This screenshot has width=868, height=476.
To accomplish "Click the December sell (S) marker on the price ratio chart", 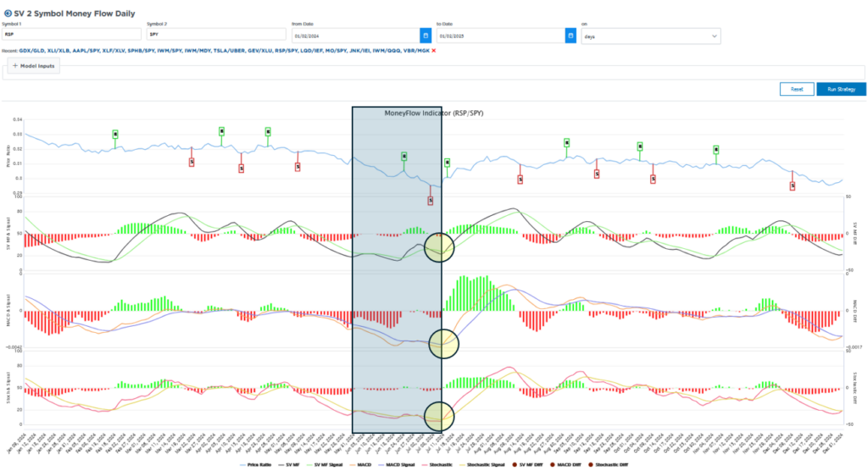I will pyautogui.click(x=793, y=186).
